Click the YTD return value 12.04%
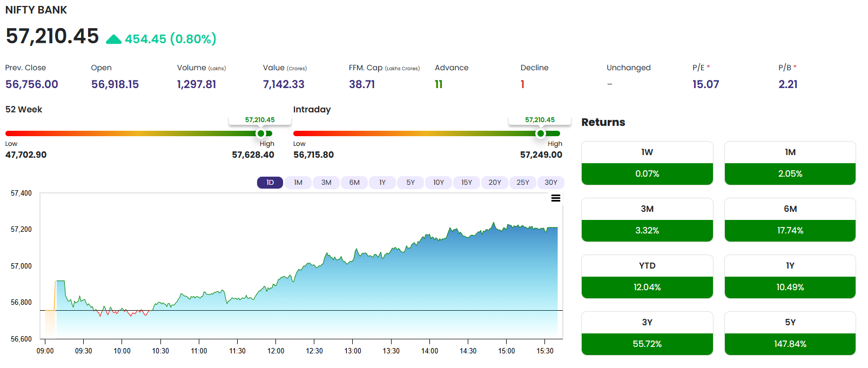The image size is (868, 368). tap(647, 287)
